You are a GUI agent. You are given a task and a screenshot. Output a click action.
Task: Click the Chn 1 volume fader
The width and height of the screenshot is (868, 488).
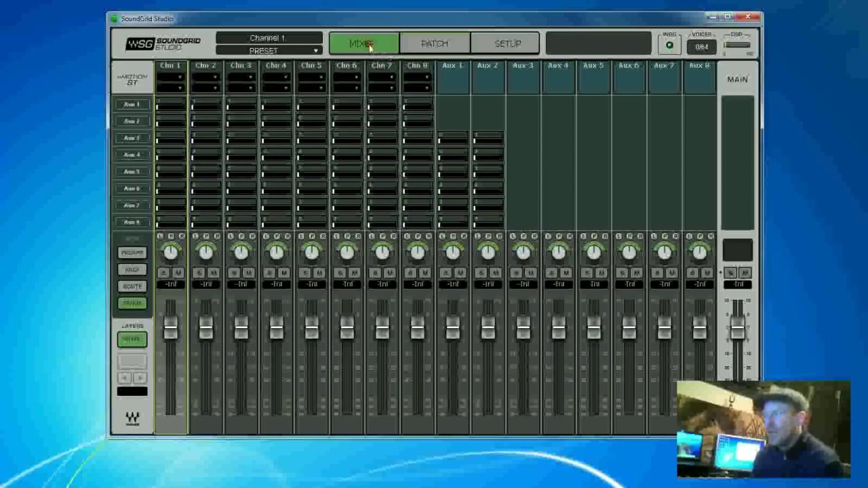point(170,329)
